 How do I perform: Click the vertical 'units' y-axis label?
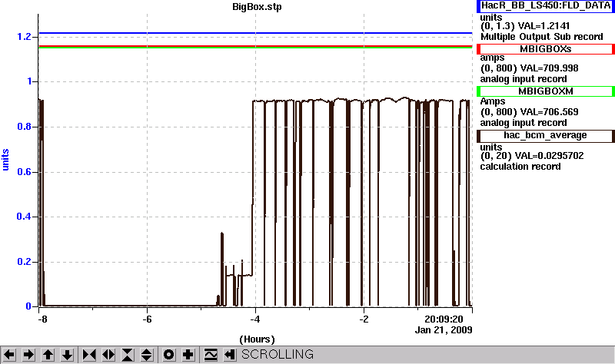5,160
